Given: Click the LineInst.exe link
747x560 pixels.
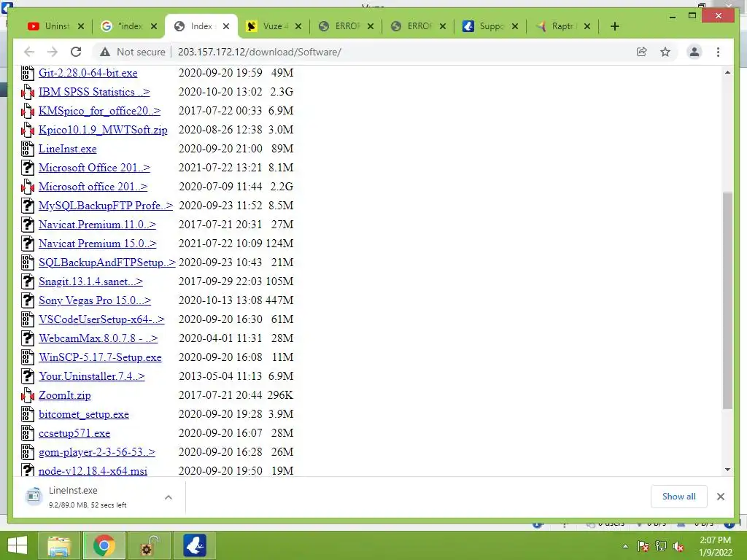Looking at the screenshot, I should point(68,149).
